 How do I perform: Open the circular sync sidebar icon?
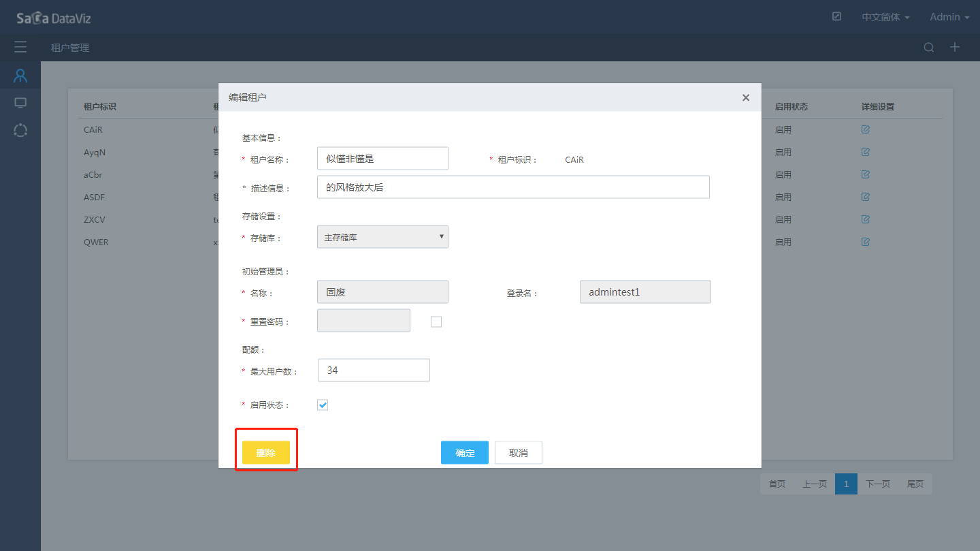20,130
